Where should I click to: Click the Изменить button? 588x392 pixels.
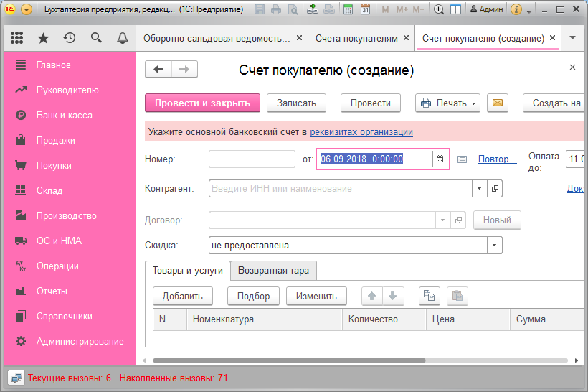pyautogui.click(x=316, y=296)
